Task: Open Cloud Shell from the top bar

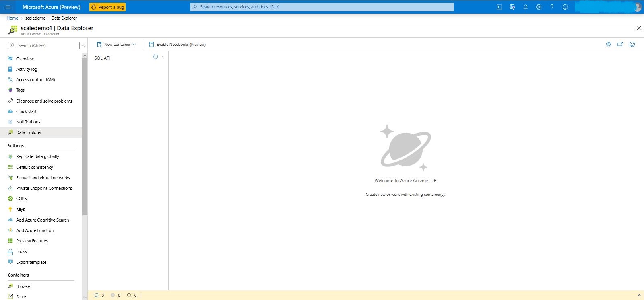Action: [x=499, y=7]
